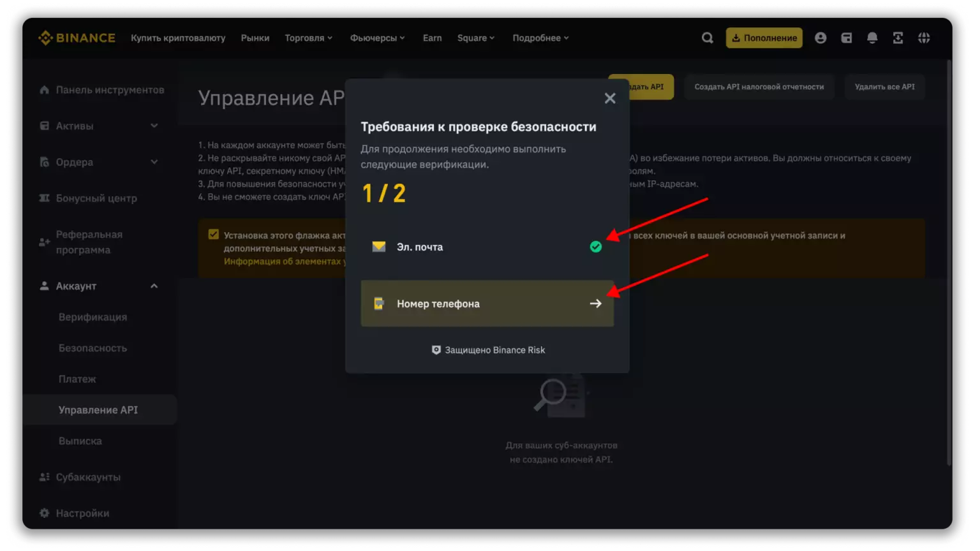980x551 pixels.
Task: Select Номер телефона verification option
Action: tap(487, 304)
